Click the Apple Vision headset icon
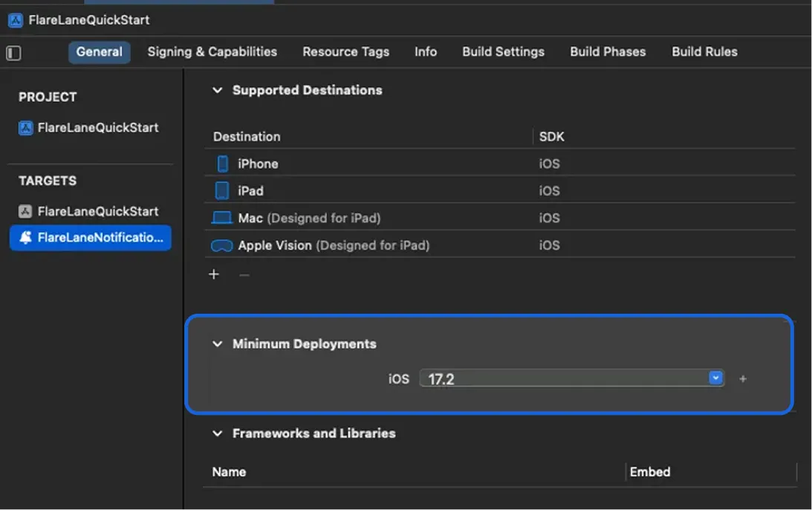The width and height of the screenshot is (812, 510). [x=221, y=245]
